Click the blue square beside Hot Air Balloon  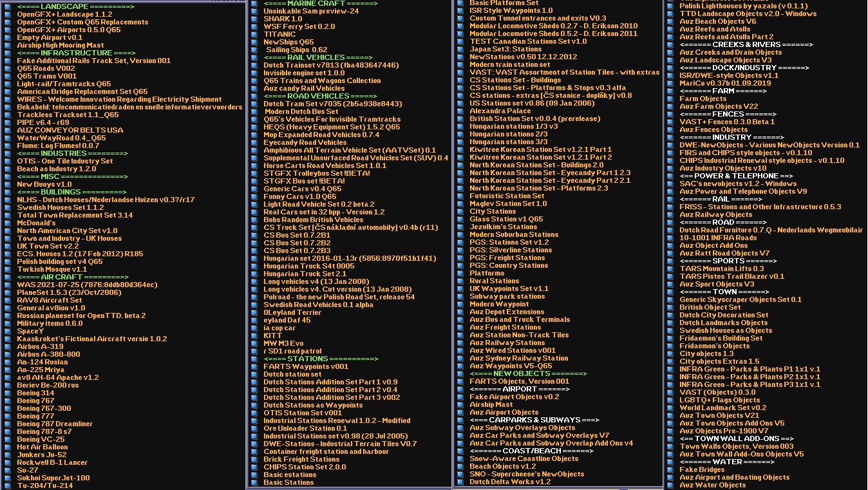coord(8,446)
